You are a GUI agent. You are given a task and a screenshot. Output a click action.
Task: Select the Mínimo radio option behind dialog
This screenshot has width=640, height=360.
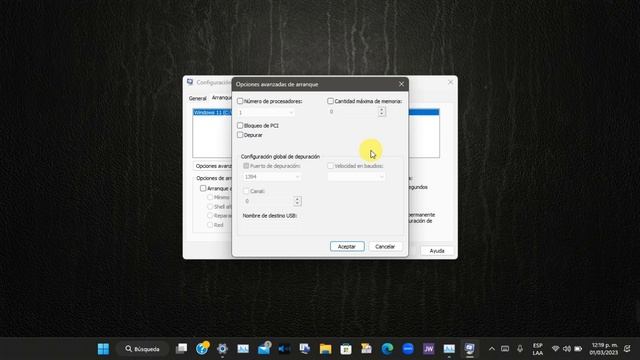tap(210, 197)
